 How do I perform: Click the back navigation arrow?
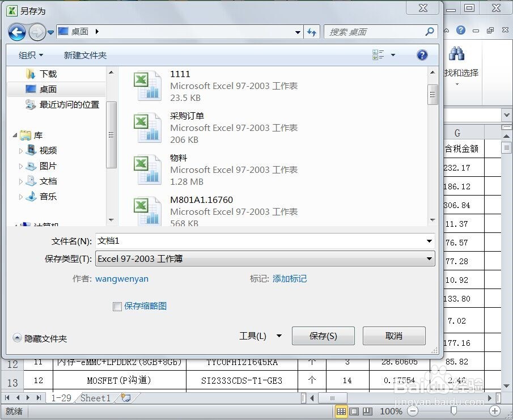click(x=16, y=32)
